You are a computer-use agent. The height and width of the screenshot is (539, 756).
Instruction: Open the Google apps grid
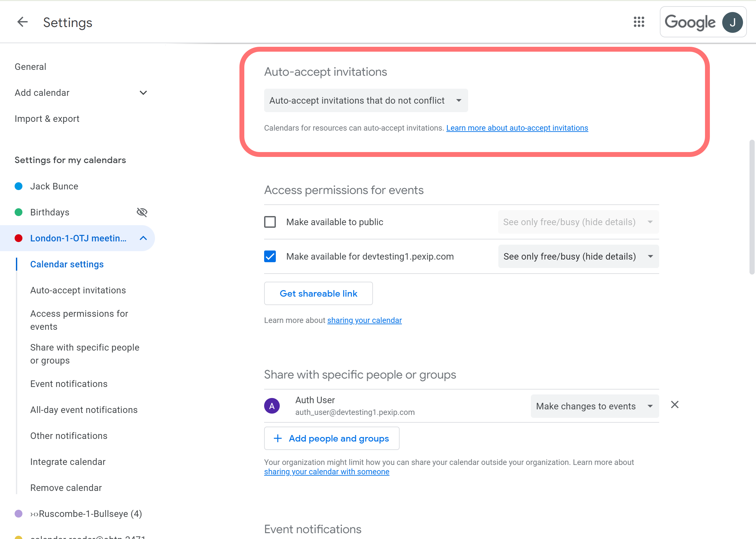point(638,22)
